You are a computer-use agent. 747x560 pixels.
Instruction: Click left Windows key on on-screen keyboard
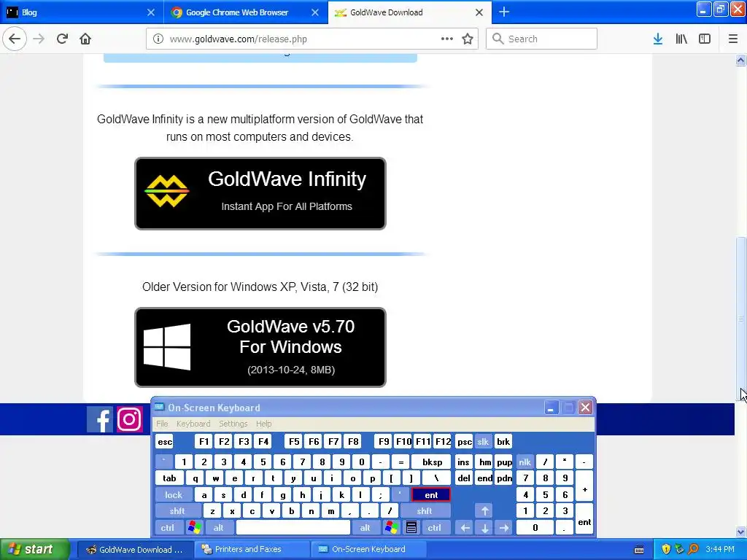194,528
